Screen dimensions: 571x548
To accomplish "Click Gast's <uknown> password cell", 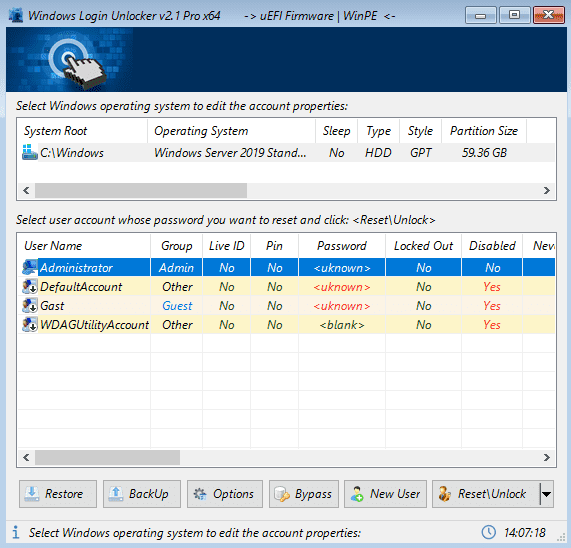I will point(342,306).
